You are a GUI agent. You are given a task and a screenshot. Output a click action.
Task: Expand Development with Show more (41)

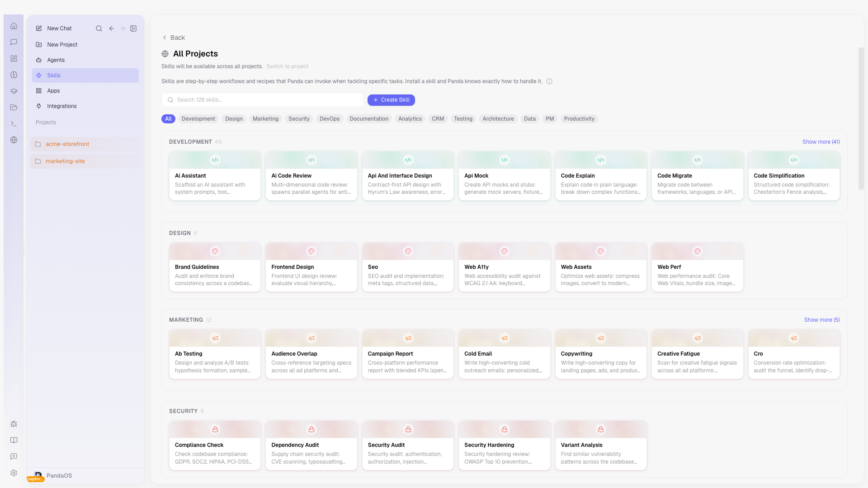(x=821, y=142)
